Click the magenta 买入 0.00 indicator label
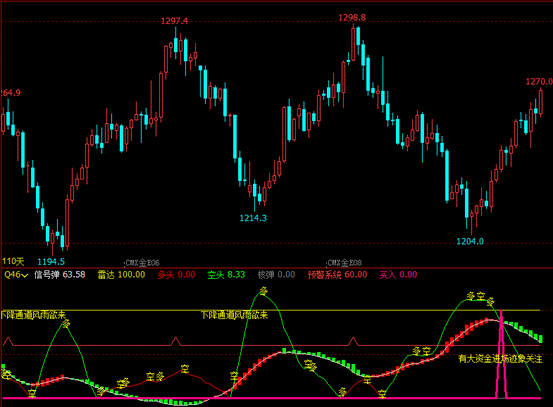553x407 pixels. pos(398,275)
